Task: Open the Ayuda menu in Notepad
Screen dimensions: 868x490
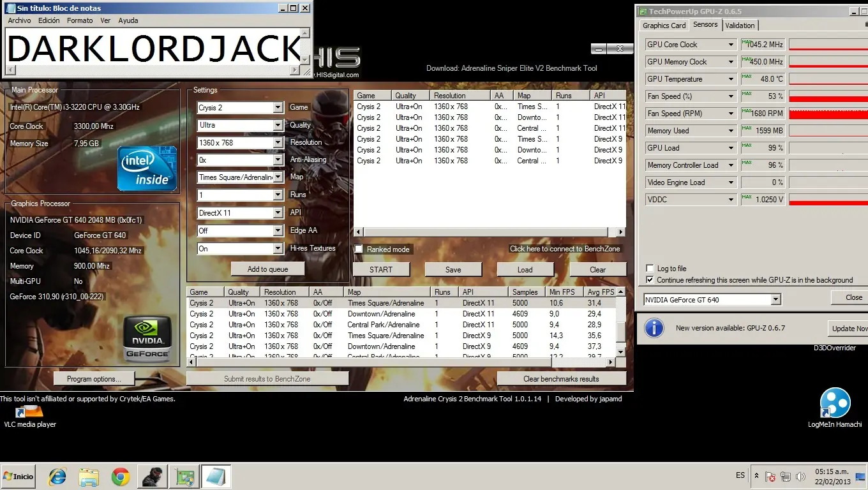Action: click(128, 20)
